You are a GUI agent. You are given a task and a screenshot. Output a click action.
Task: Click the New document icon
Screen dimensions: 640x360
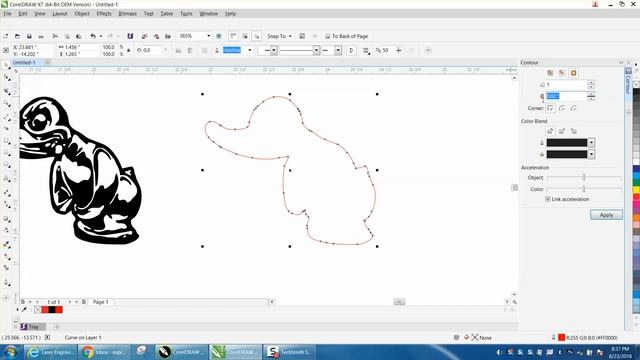[6, 36]
